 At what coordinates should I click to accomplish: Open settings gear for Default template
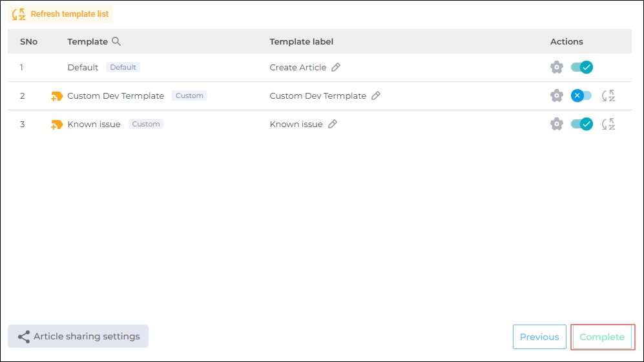coord(557,67)
